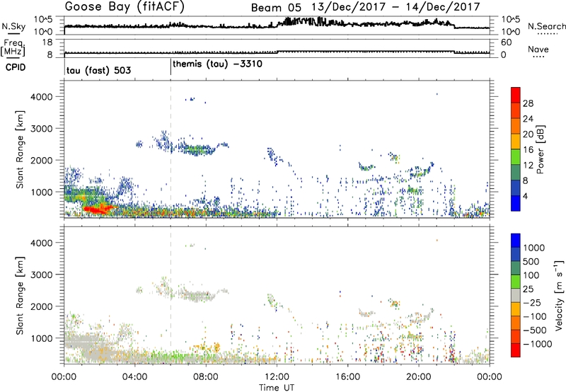Click the '-25' label on velocity color bar
This screenshot has height=392, width=566.
(532, 302)
